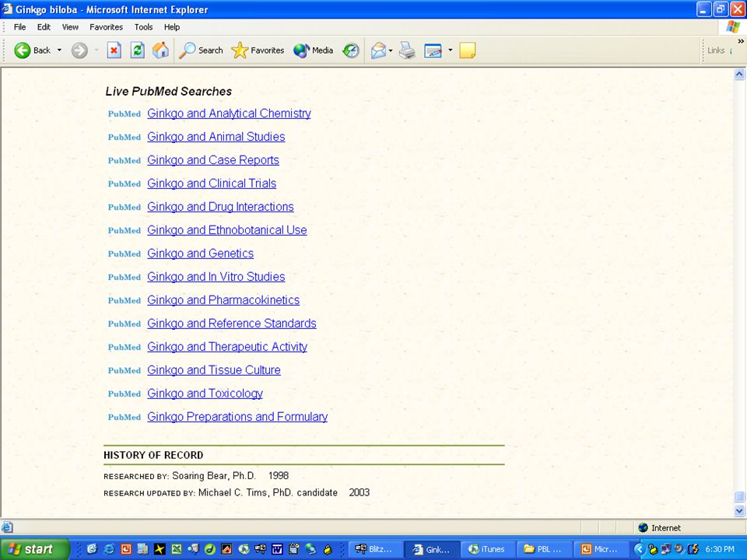Click PubMed logo beside Genetics
The image size is (747, 560).
click(124, 254)
